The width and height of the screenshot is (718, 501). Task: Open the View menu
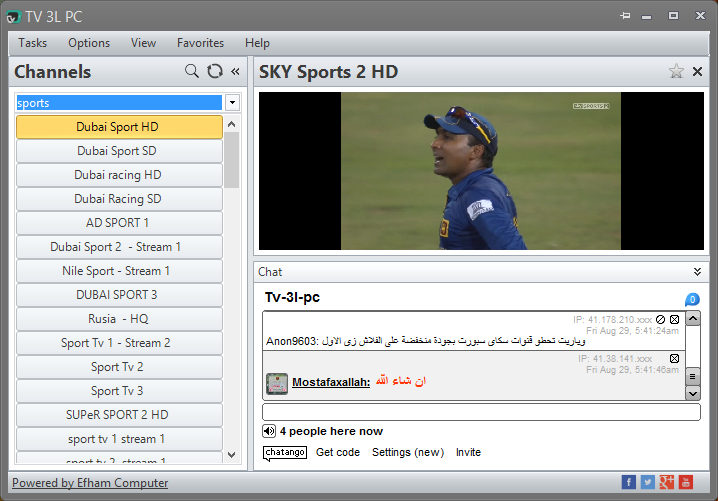[143, 43]
